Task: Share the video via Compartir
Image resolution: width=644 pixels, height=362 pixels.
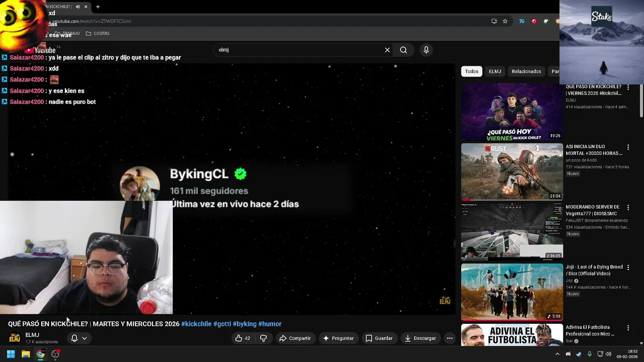Action: point(295,338)
